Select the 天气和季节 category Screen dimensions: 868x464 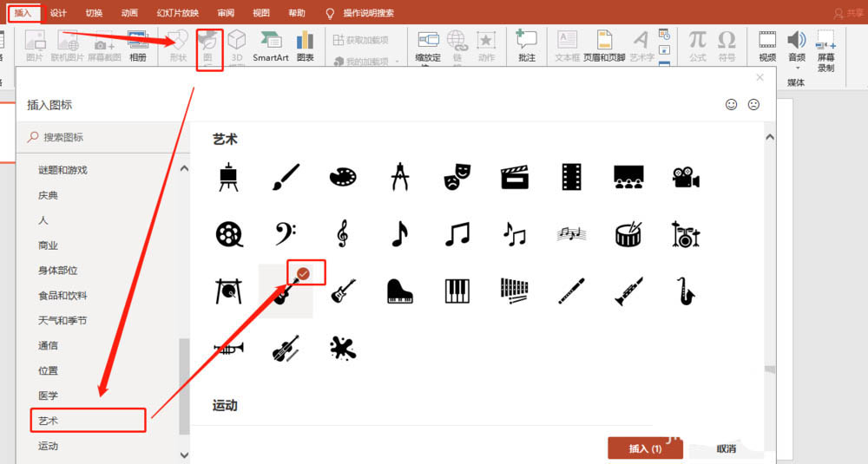coord(62,320)
